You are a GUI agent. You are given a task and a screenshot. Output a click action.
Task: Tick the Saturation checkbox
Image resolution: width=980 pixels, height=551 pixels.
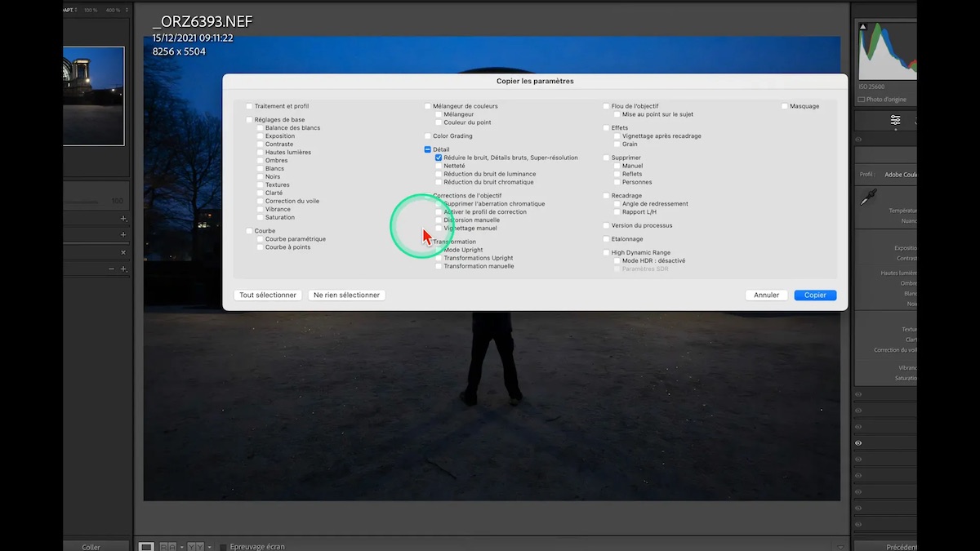pyautogui.click(x=260, y=218)
